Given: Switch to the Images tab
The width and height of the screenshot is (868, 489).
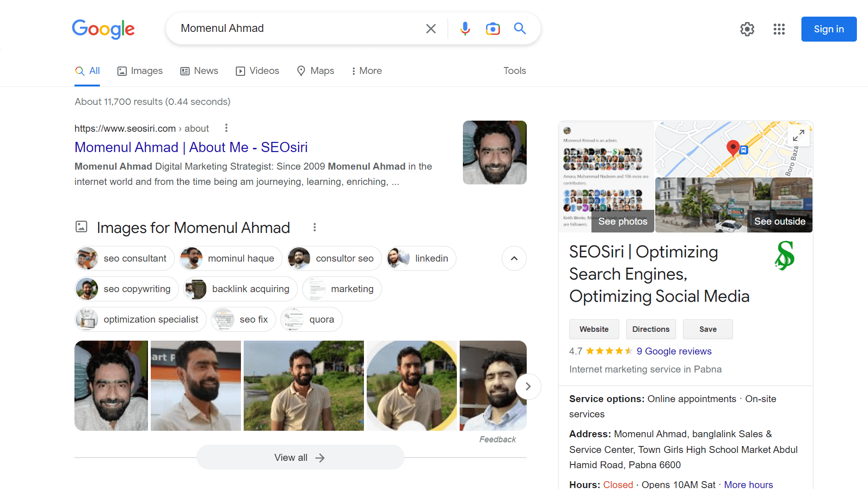Looking at the screenshot, I should pos(140,71).
